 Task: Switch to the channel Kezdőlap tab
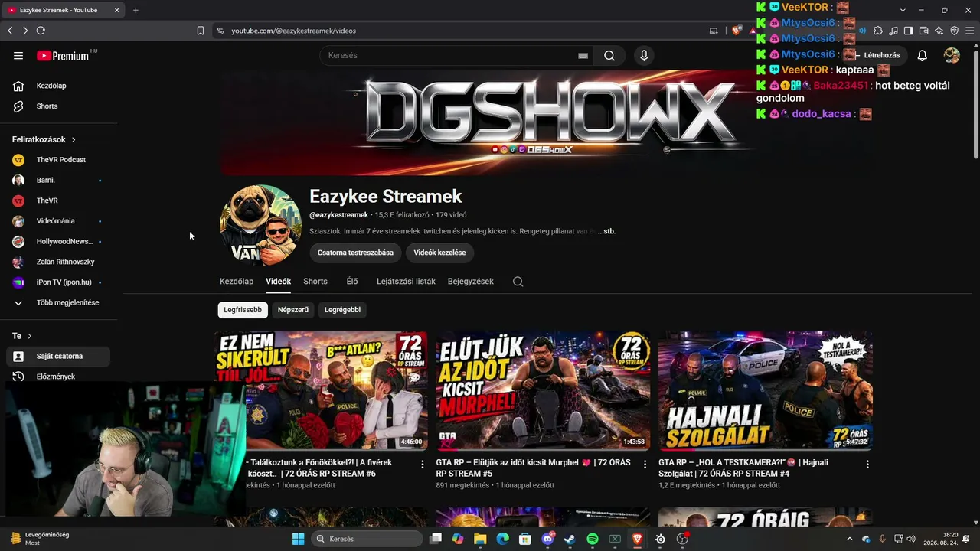pos(237,282)
